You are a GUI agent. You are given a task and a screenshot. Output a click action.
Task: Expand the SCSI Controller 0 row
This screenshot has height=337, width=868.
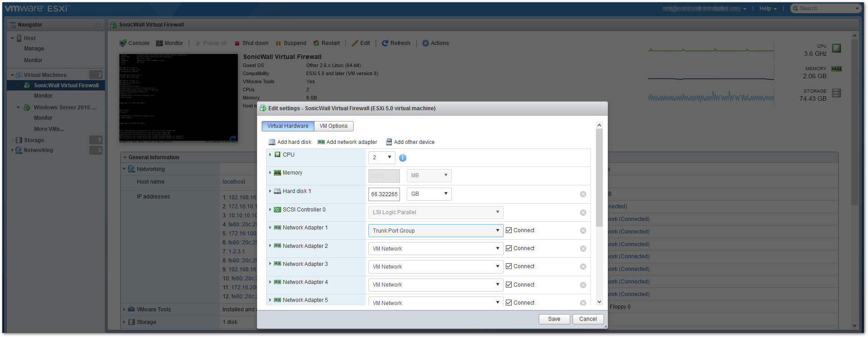click(270, 210)
